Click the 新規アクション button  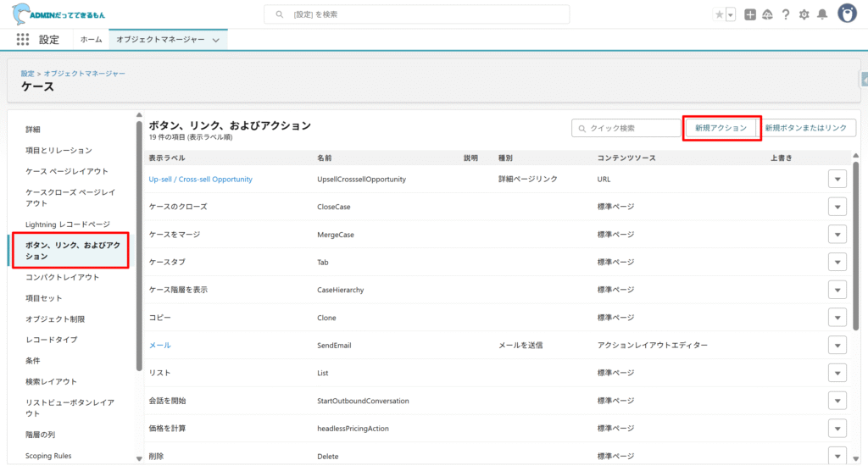[721, 128]
